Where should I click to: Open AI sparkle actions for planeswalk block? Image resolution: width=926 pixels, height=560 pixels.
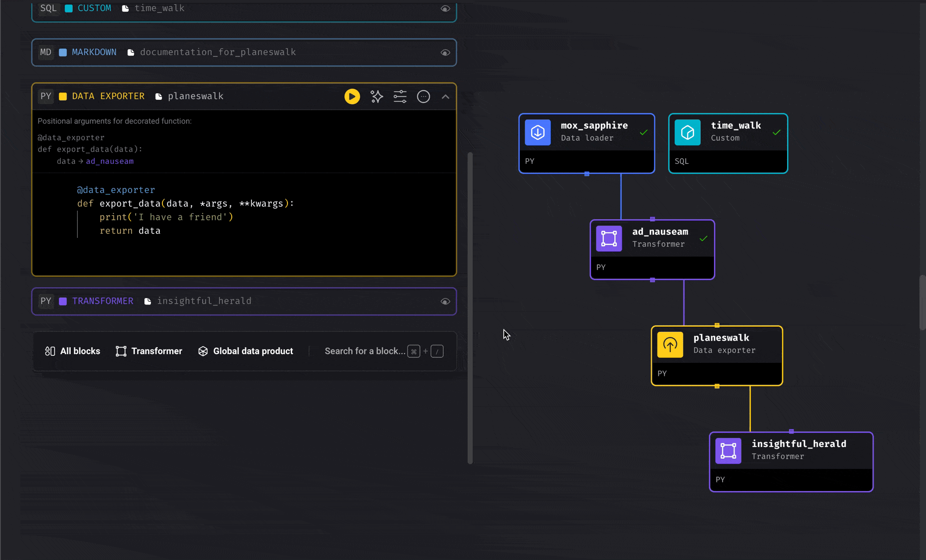pyautogui.click(x=376, y=96)
